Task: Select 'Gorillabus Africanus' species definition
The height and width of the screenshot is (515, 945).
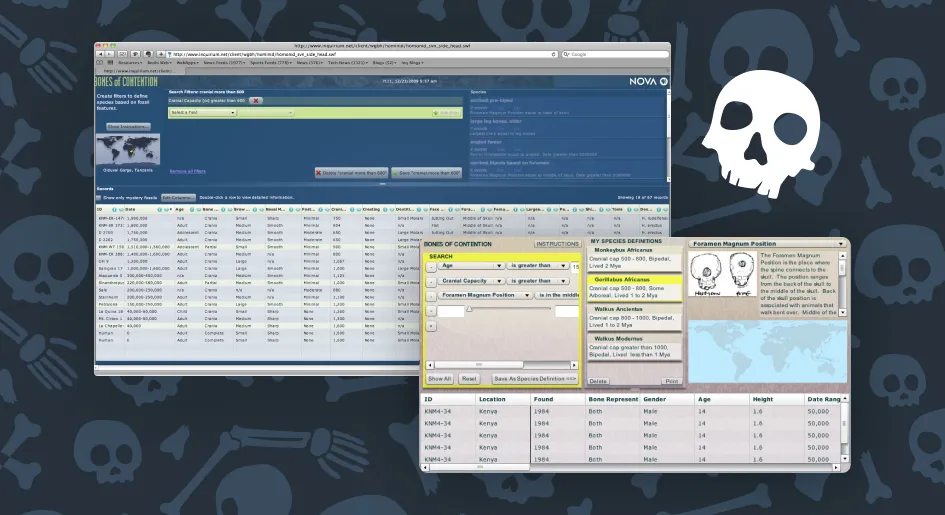Action: (635, 288)
